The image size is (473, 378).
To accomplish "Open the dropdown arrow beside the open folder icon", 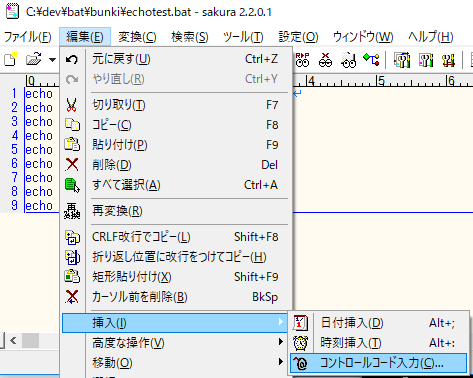I will point(52,60).
